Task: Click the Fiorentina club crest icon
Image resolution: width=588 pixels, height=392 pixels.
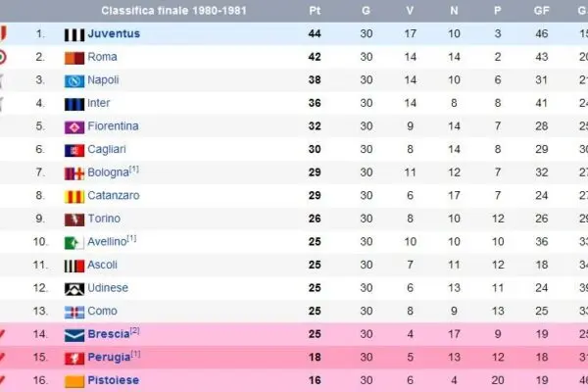Action: coord(73,126)
